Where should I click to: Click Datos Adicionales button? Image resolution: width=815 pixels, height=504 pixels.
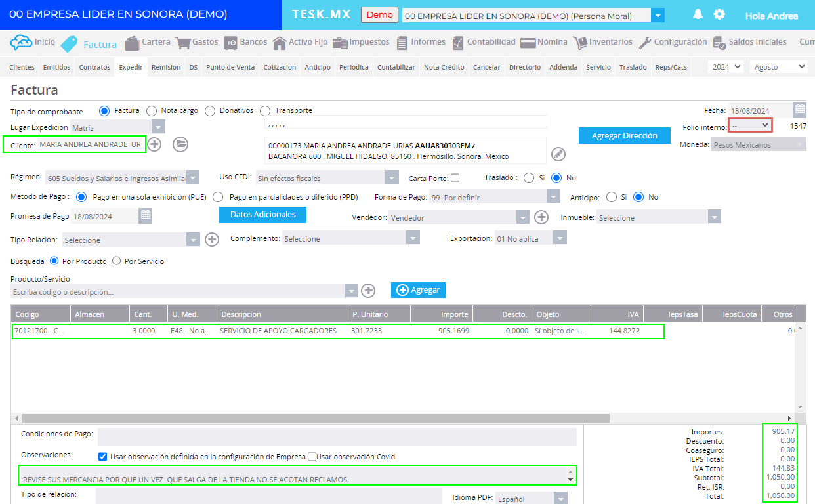[x=262, y=215]
